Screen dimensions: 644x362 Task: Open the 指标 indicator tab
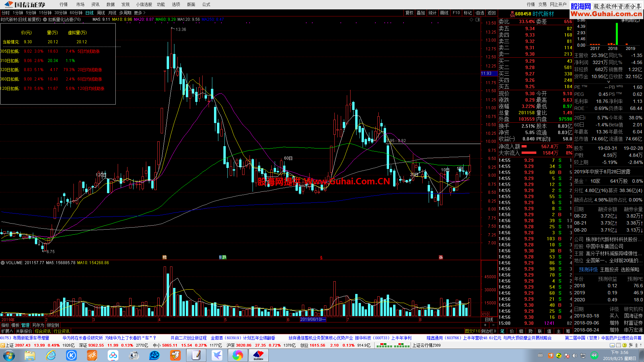click(5, 325)
